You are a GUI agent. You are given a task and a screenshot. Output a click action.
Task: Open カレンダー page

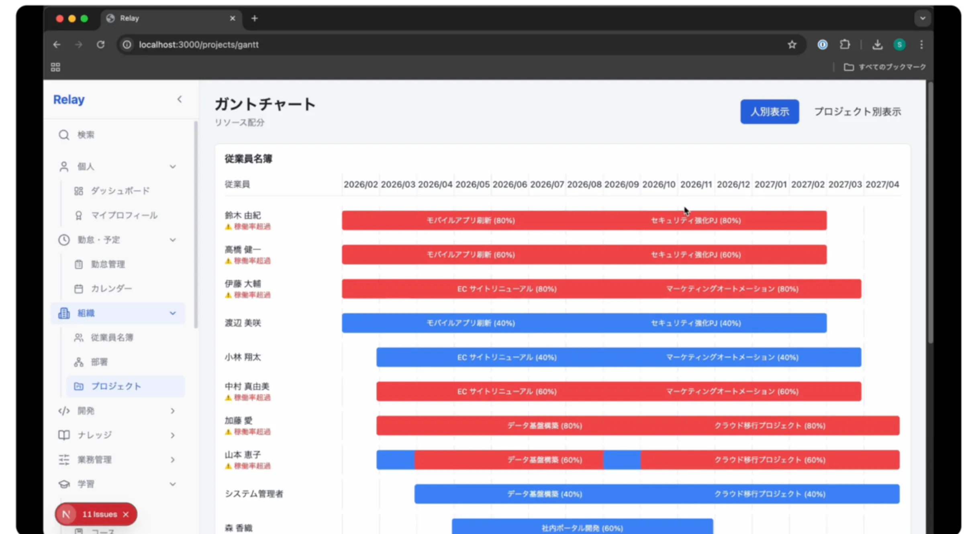[112, 289]
